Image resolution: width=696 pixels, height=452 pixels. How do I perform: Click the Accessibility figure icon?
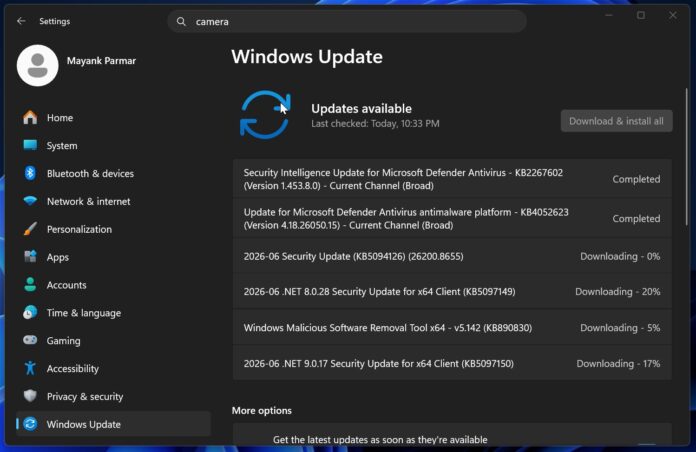[x=30, y=368]
